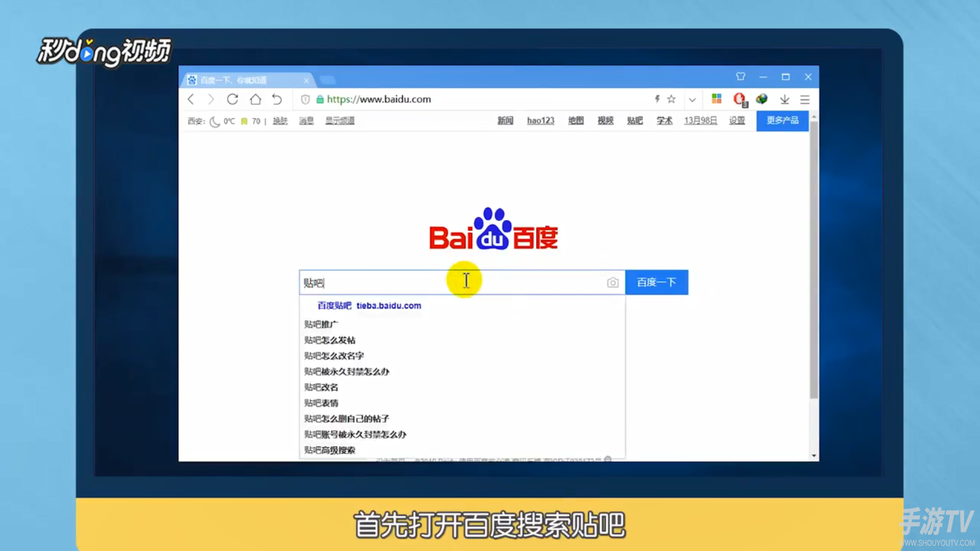
Task: Click the page vertical scrollbar thumb
Action: coord(814,260)
